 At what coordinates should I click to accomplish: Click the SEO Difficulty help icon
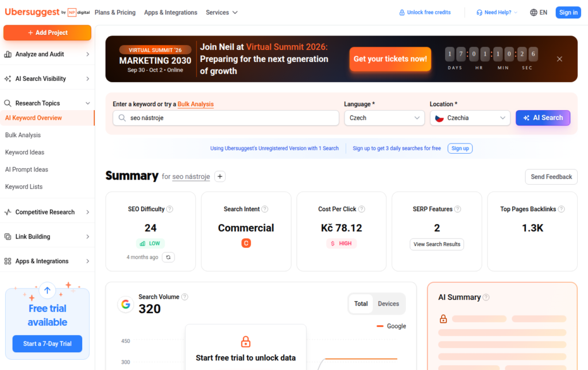(169, 209)
